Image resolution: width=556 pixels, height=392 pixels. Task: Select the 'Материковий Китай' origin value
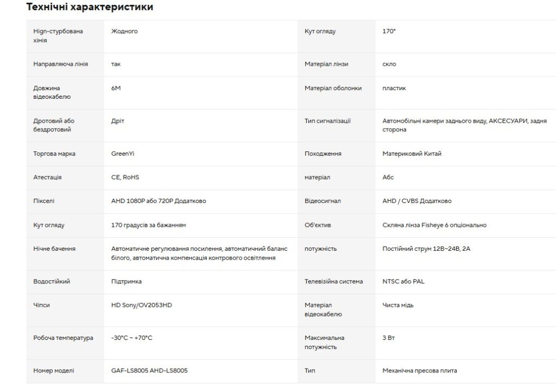pyautogui.click(x=412, y=154)
